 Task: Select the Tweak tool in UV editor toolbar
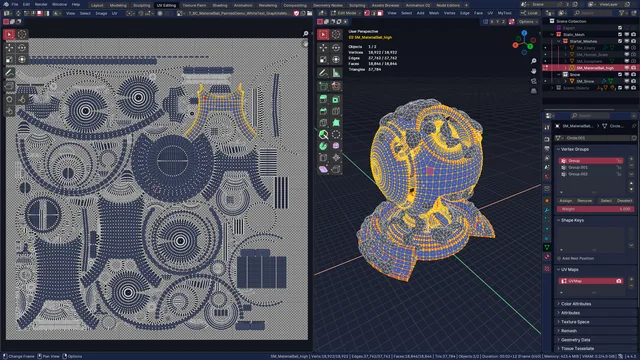[9, 34]
